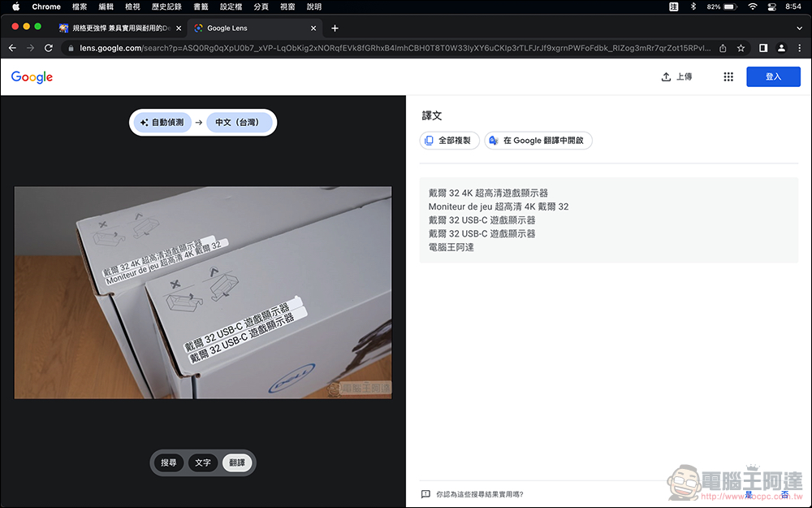Click the battery status indicator
The width and height of the screenshot is (812, 508).
721,7
